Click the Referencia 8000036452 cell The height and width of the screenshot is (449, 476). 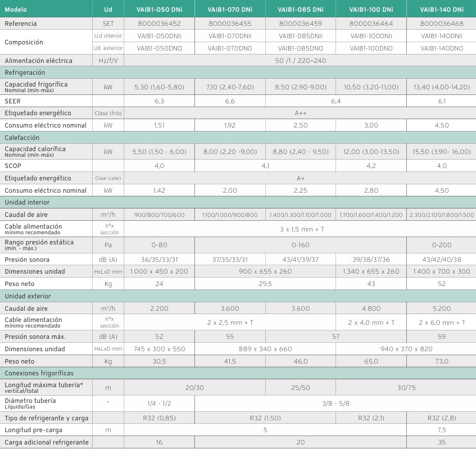point(159,24)
